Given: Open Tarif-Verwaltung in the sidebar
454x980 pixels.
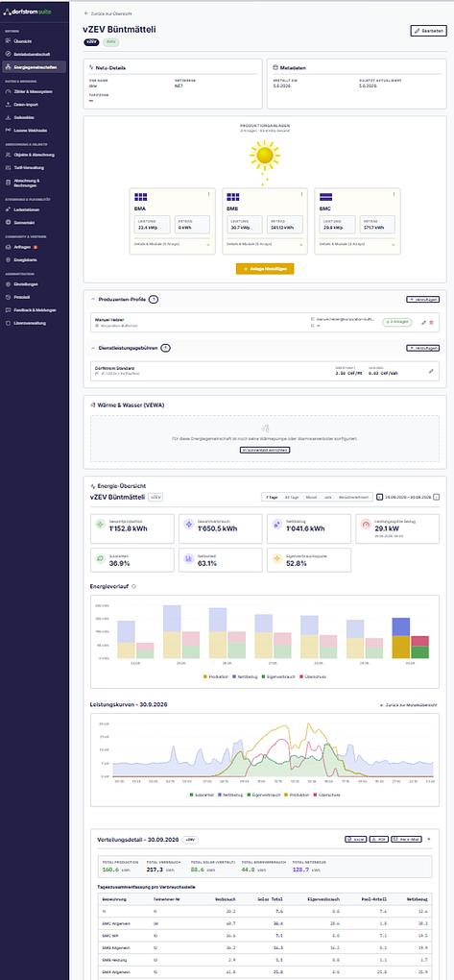Looking at the screenshot, I should click(x=34, y=168).
